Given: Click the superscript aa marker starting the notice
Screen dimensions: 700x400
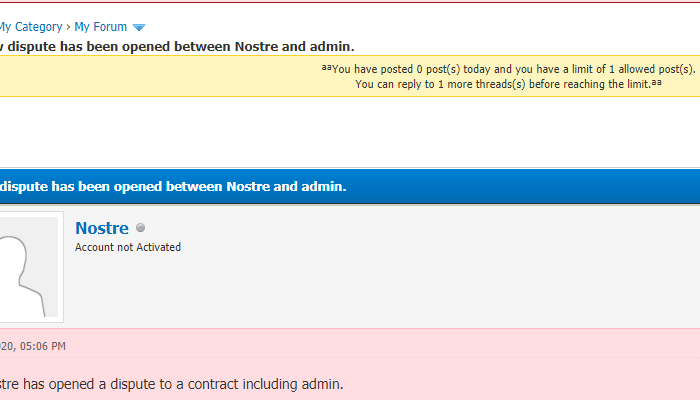Looking at the screenshot, I should click(326, 67).
